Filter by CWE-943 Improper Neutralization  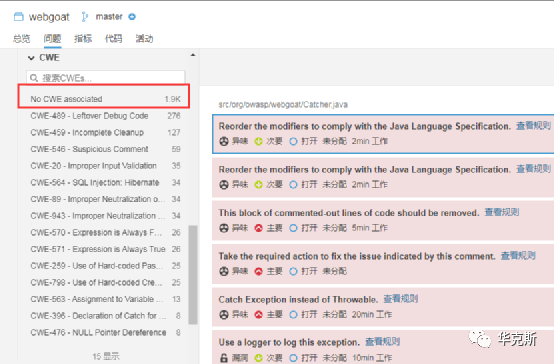tap(105, 216)
